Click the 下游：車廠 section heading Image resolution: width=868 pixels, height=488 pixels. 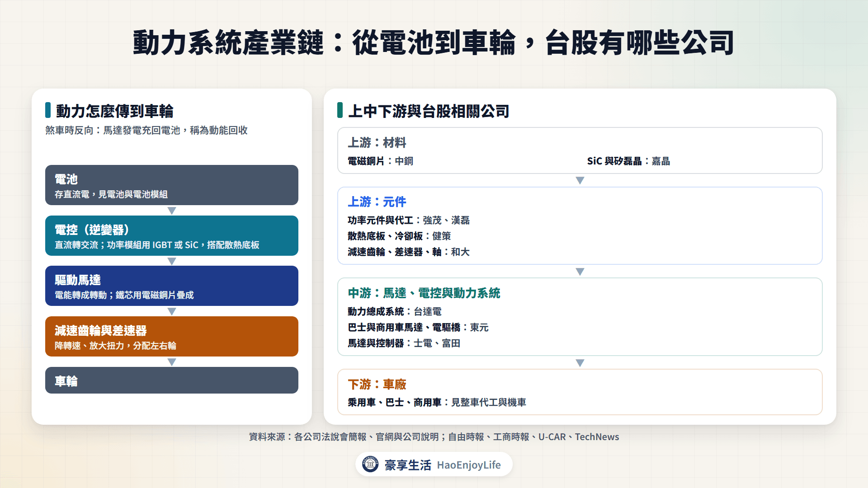point(377,385)
